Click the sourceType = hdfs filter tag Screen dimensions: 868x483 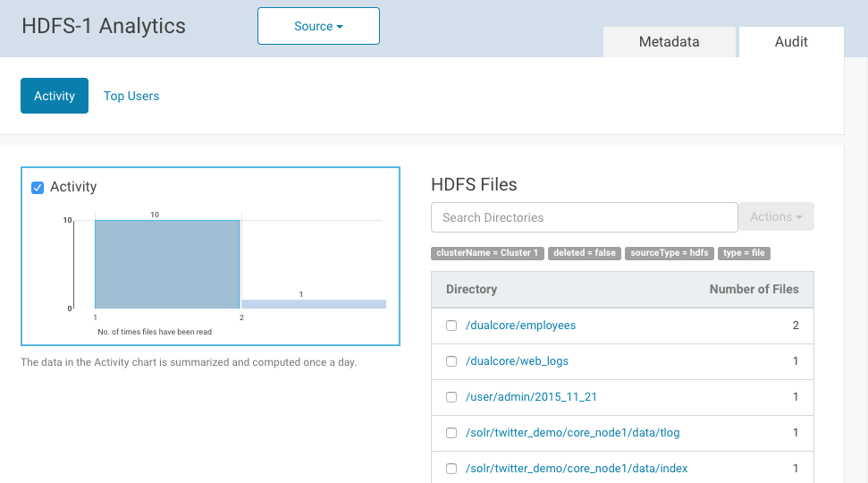pyautogui.click(x=669, y=253)
